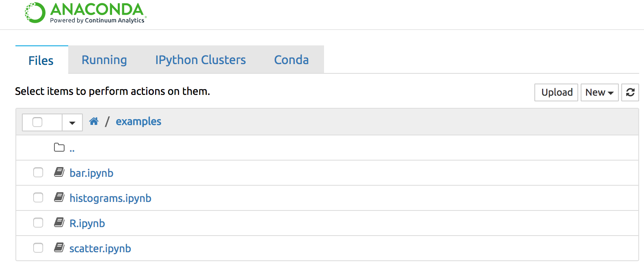Screen dimensions: 644x266
Task: Click the parent folder icon
Action: pyautogui.click(x=59, y=147)
